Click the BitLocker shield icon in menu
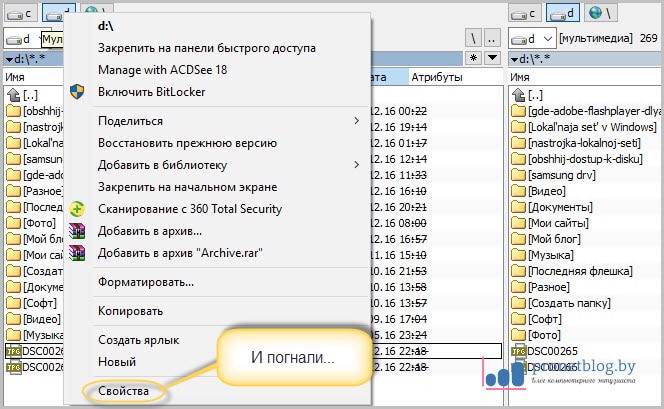This screenshot has width=664, height=409. pyautogui.click(x=77, y=92)
